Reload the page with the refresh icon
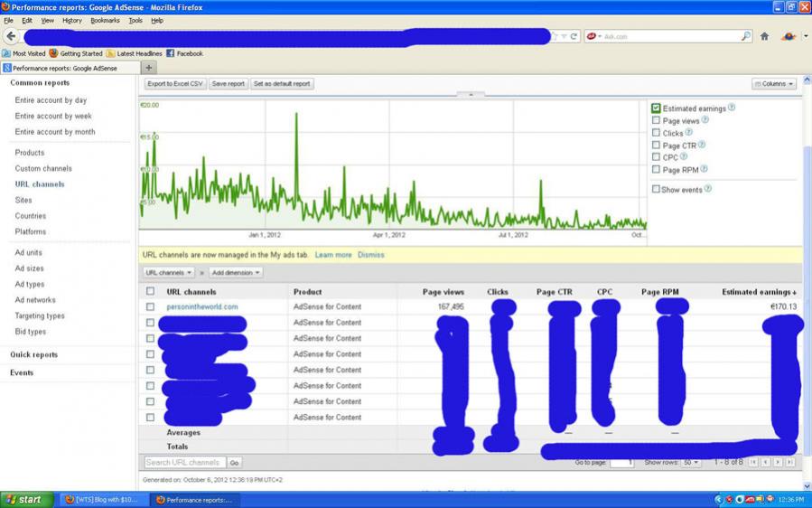 [574, 36]
